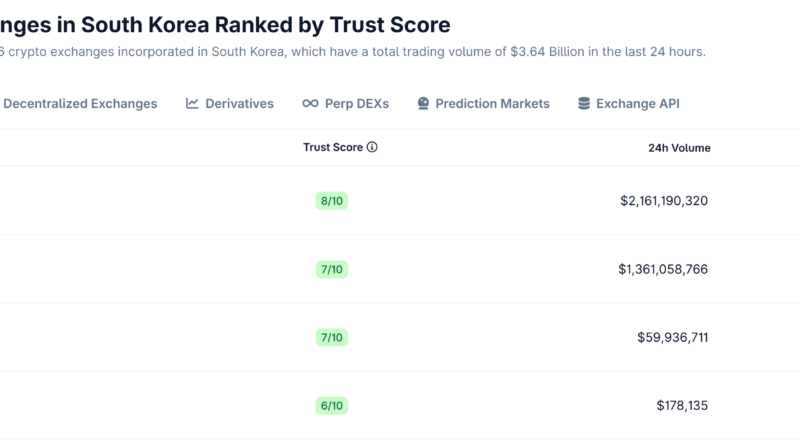Click the 8/10 trust score badge
The image size is (800, 445).
click(332, 201)
